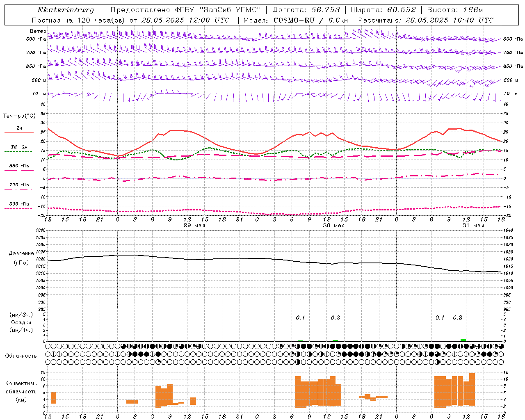Click the Ekaterinburg station title
The height and width of the screenshot is (420, 525).
(x=66, y=10)
